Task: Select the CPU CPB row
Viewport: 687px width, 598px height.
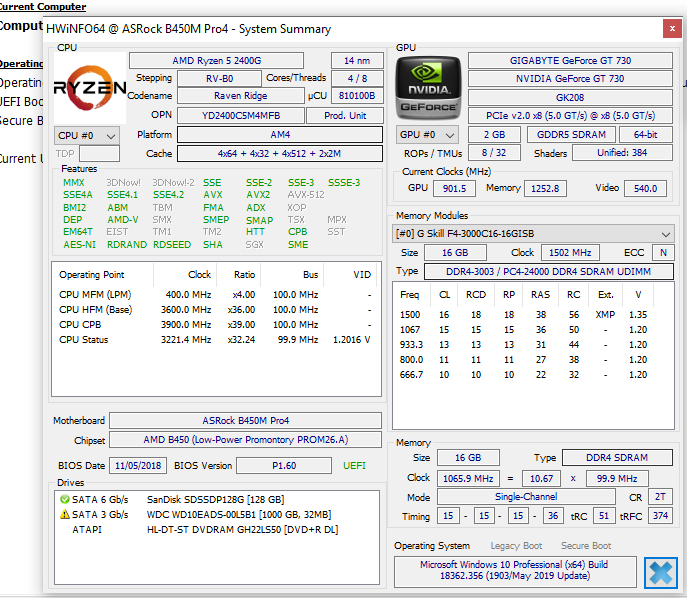Action: tap(215, 325)
